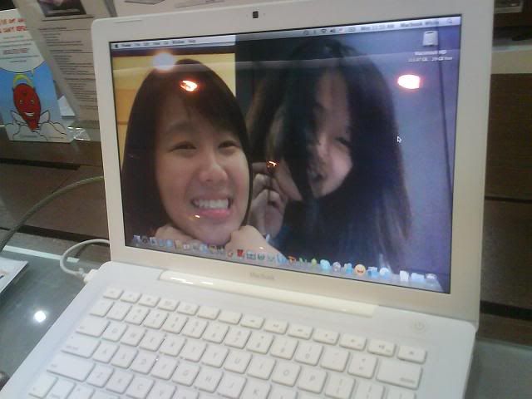
Task: Open the Trash at the dock's right end
Action: pyautogui.click(x=431, y=277)
